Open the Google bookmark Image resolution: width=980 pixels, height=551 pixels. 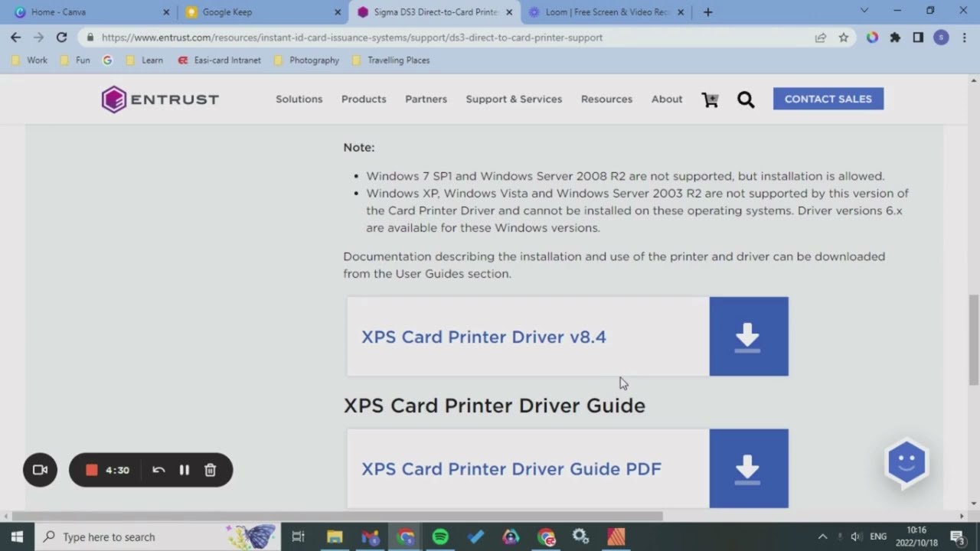click(107, 60)
